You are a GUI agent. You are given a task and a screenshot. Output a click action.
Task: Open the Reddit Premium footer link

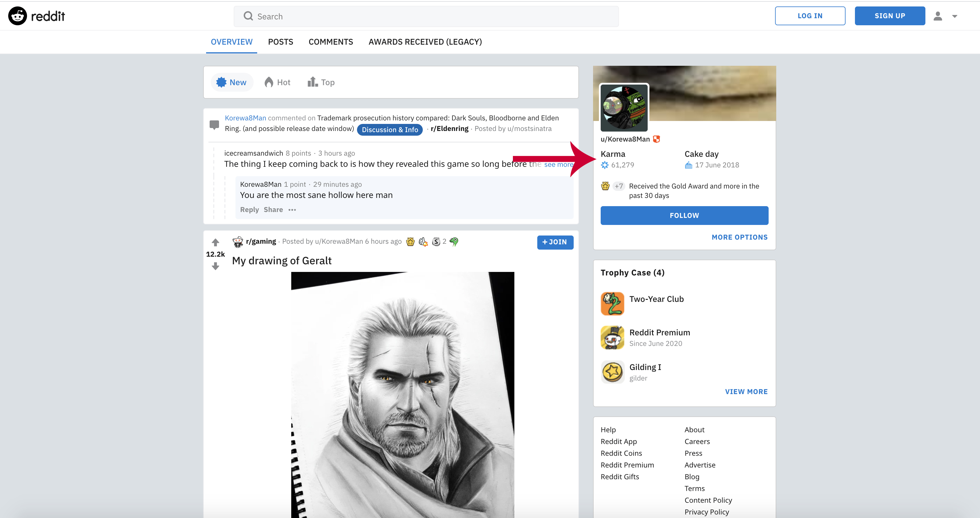pos(627,465)
